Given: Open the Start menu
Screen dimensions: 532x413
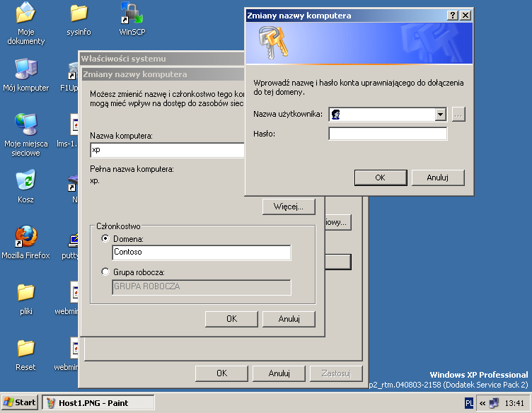Looking at the screenshot, I should click(x=20, y=403).
